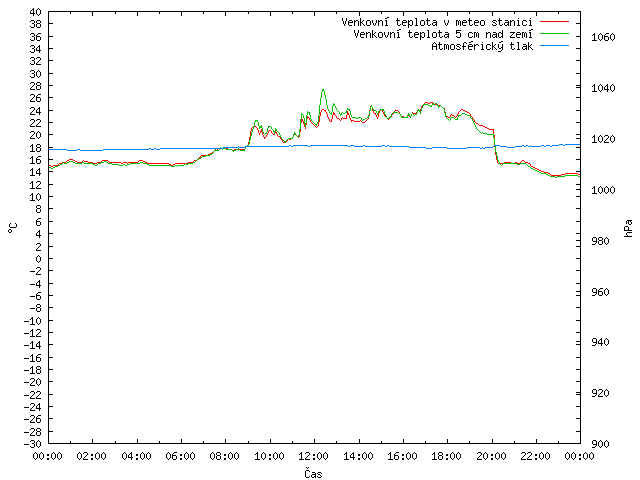Click the 10 °C axis label
Viewport: 640px width, 480px height.
[36, 197]
